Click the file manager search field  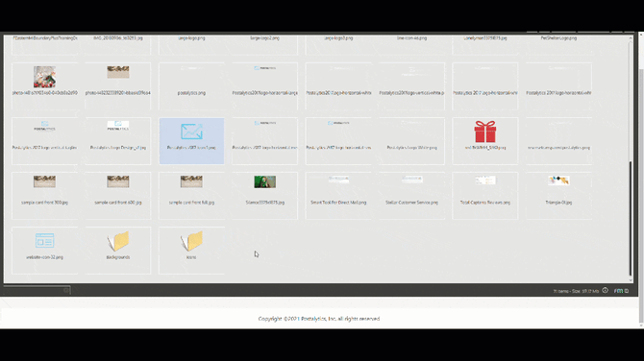pos(37,290)
